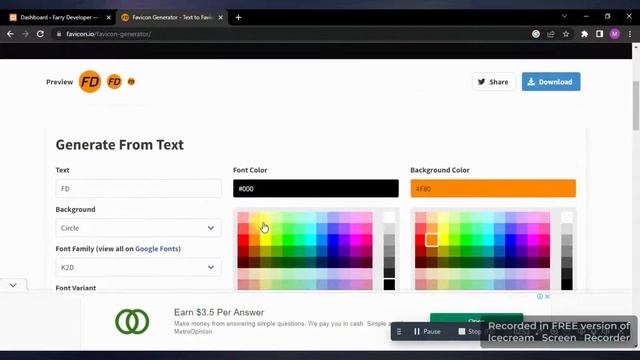Click the Font Color field showing #000

click(316, 189)
